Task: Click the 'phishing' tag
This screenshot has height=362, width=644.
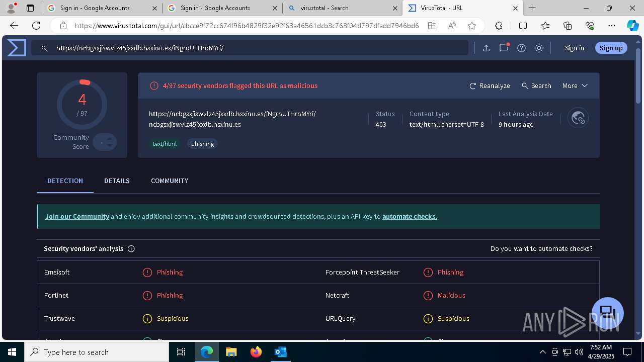Action: point(202,144)
